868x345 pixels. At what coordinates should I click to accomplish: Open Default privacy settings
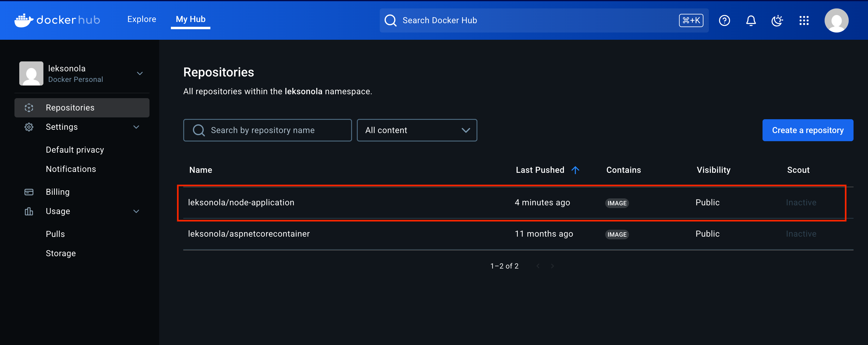coord(75,150)
